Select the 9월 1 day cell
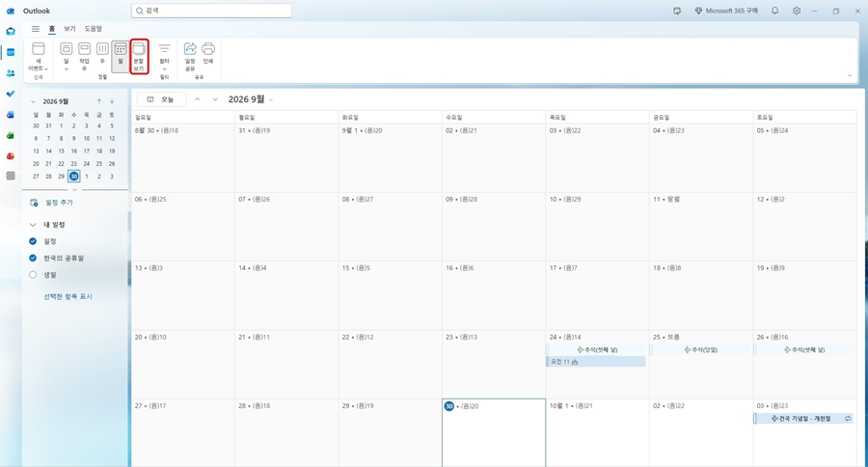Image resolution: width=868 pixels, height=467 pixels. (x=391, y=158)
